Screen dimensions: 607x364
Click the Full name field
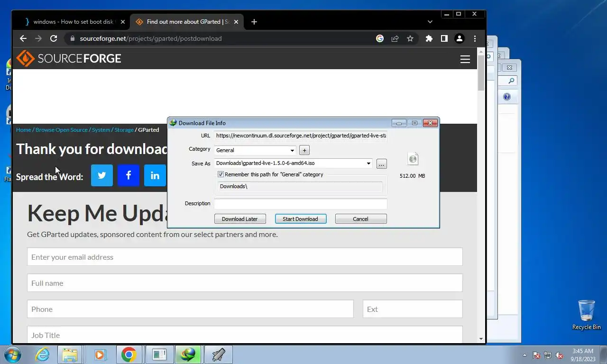(245, 283)
